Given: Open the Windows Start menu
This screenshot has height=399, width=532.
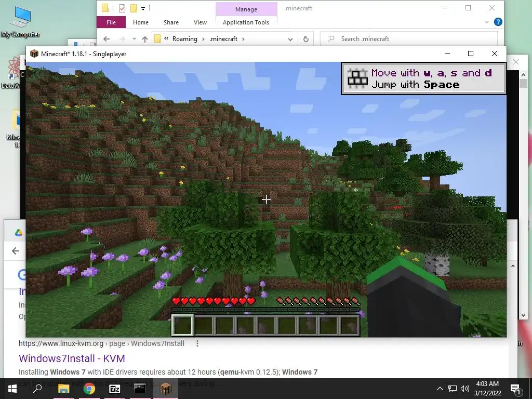Looking at the screenshot, I should 12,389.
